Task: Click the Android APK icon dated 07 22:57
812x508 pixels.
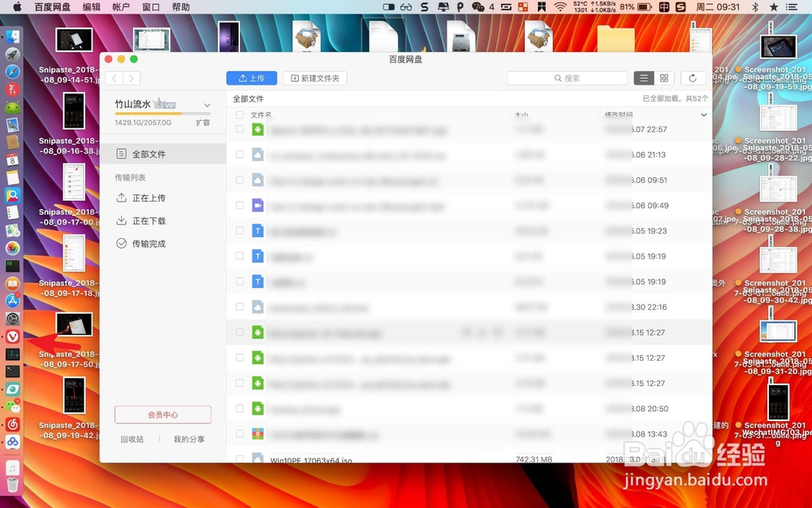Action: click(257, 129)
